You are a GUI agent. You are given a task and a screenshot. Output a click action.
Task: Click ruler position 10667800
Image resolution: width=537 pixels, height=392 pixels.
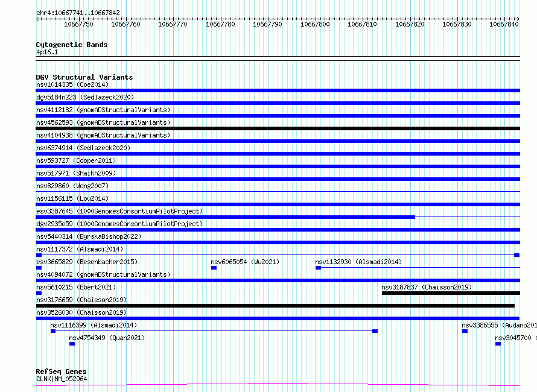315,24
